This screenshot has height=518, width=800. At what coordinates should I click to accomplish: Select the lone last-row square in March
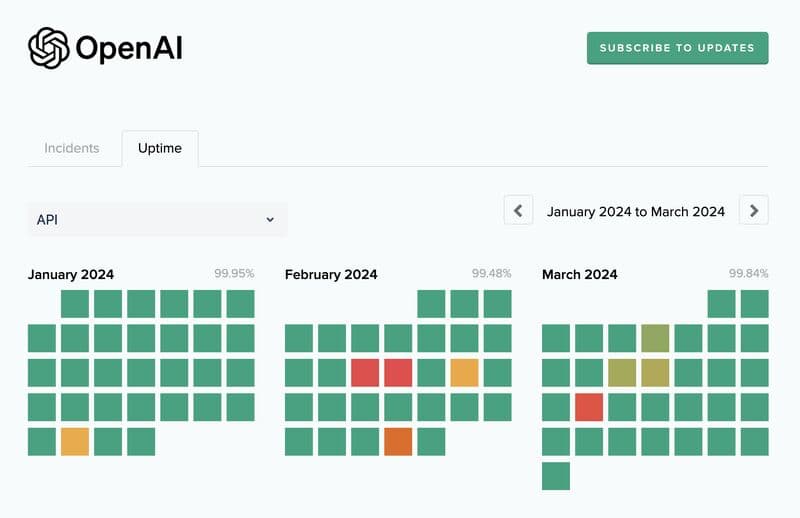[x=556, y=476]
